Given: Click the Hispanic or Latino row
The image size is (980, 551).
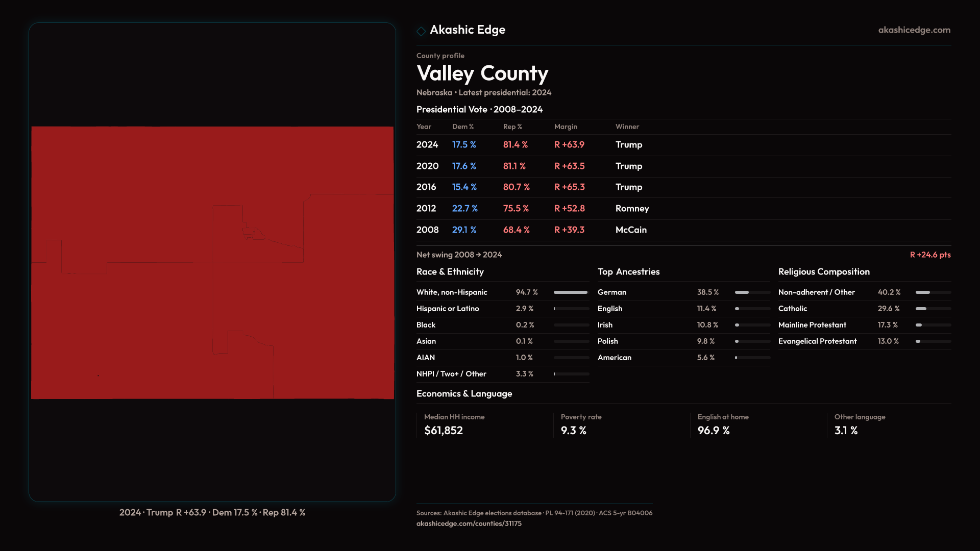Looking at the screenshot, I should [x=502, y=309].
